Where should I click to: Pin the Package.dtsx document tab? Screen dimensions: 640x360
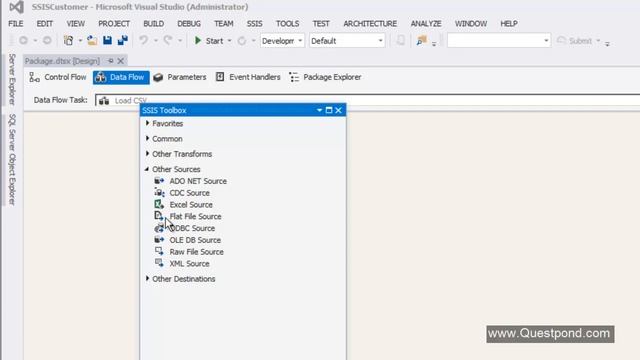pyautogui.click(x=111, y=61)
